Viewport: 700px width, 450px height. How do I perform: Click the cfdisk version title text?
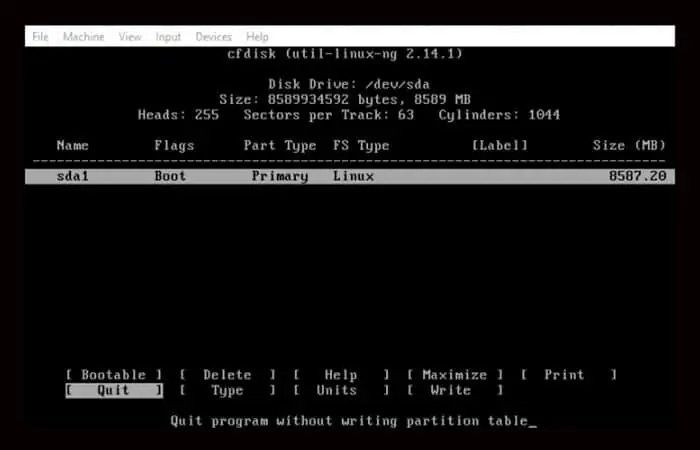(x=345, y=54)
